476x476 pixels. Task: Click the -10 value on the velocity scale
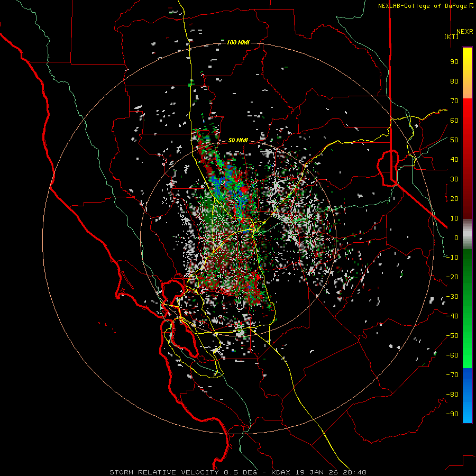click(x=452, y=258)
